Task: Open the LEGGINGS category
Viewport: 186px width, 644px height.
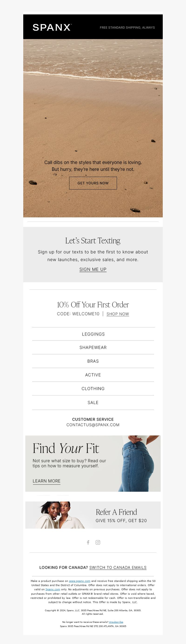Action: 93,334
